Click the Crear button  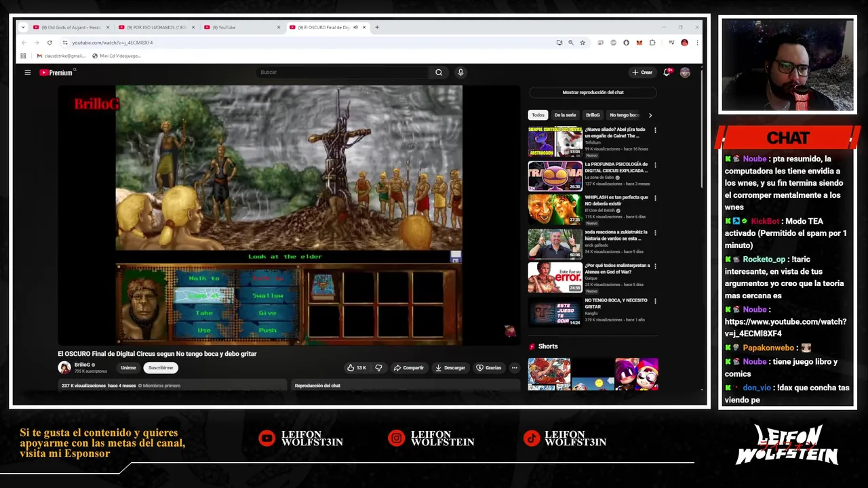coord(642,73)
